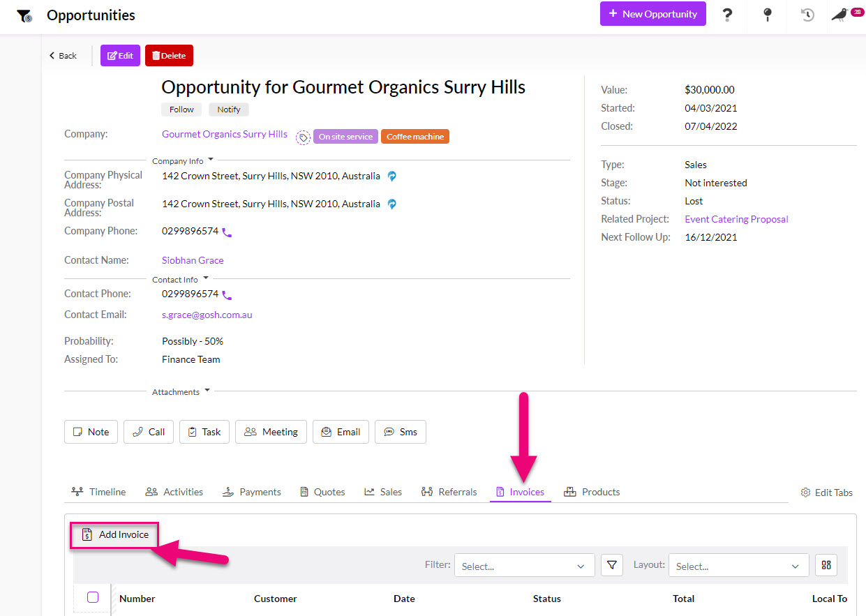The width and height of the screenshot is (866, 616).
Task: Switch to the Products tab
Action: click(x=592, y=492)
